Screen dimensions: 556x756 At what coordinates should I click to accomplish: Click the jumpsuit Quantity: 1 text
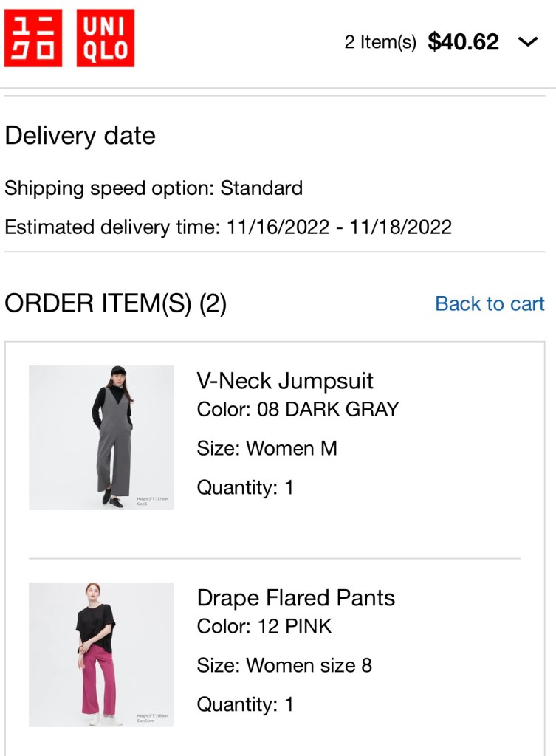(x=245, y=487)
